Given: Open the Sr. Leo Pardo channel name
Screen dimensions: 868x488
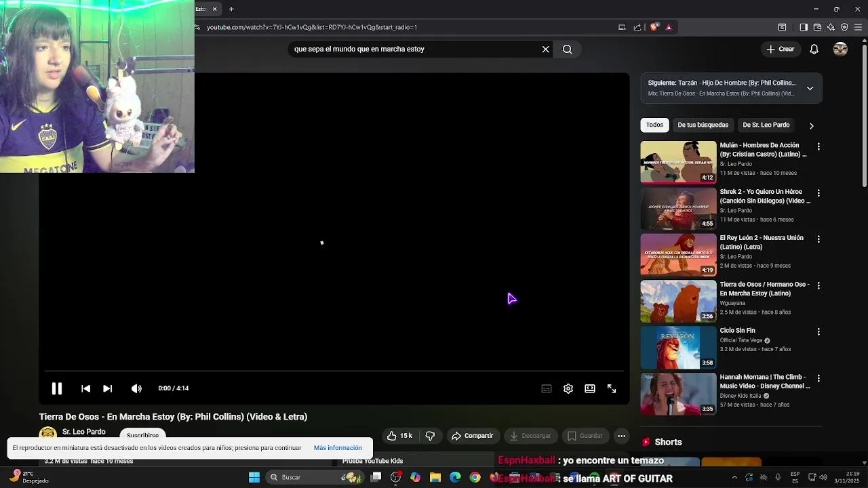Looking at the screenshot, I should (x=84, y=432).
